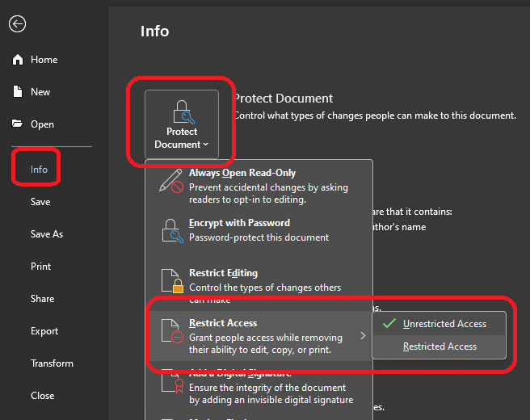The image size is (530, 420).
Task: Open the Info tab in sidebar
Action: [40, 170]
